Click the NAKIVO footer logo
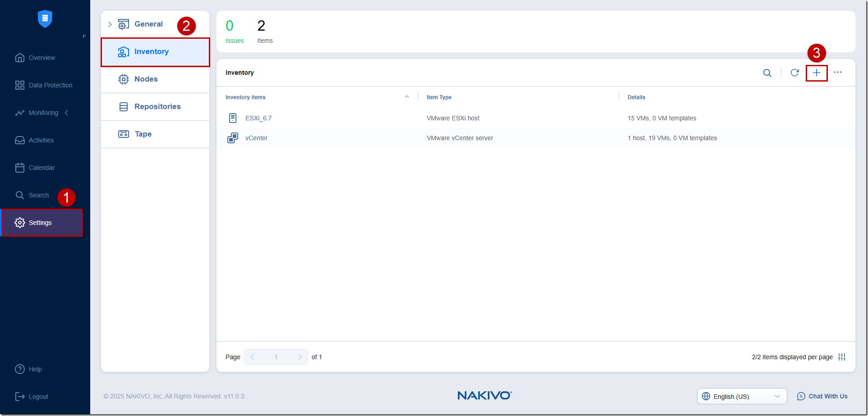868x416 pixels. pos(485,395)
